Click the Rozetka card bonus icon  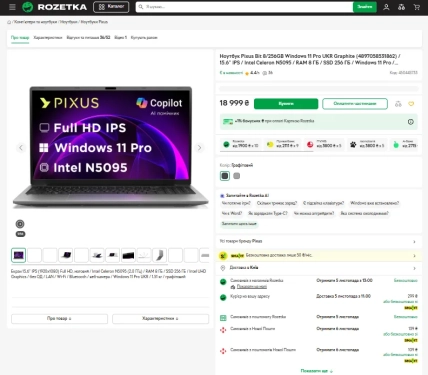click(x=228, y=122)
